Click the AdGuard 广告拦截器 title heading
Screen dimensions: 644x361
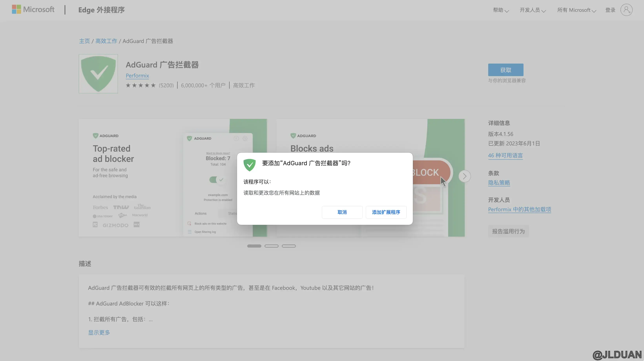(162, 65)
